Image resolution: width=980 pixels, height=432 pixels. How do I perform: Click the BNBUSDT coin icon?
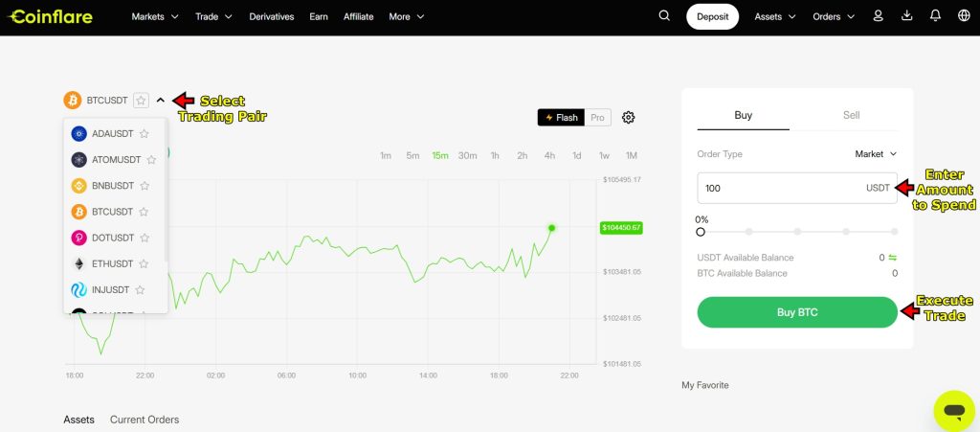point(78,186)
